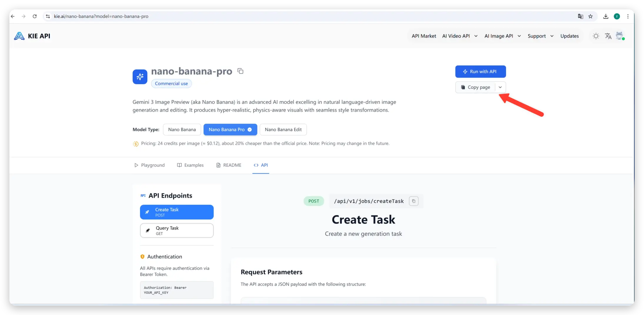Select the Nano Banana model type
The image size is (644, 315).
click(182, 130)
